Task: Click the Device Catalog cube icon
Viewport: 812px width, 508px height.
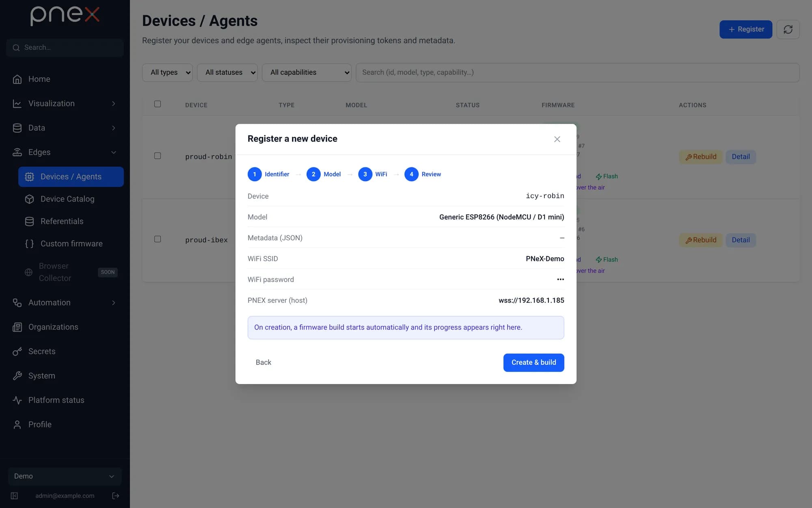Action: point(29,199)
